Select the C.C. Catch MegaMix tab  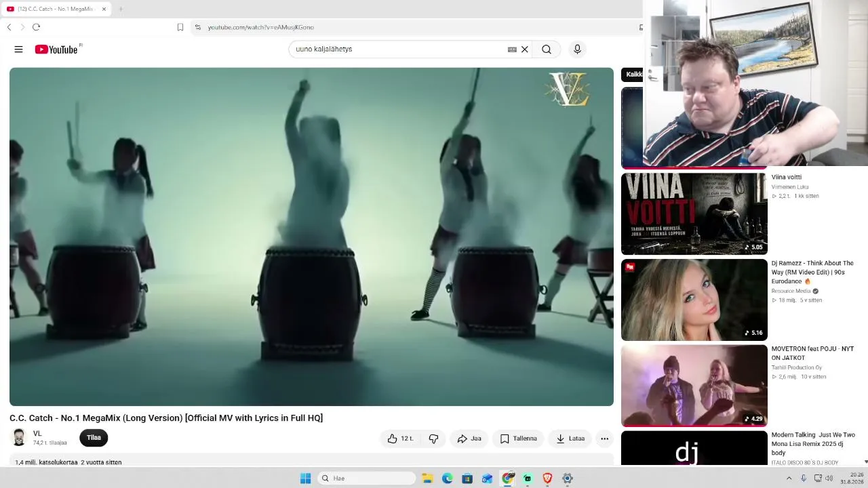(56, 9)
